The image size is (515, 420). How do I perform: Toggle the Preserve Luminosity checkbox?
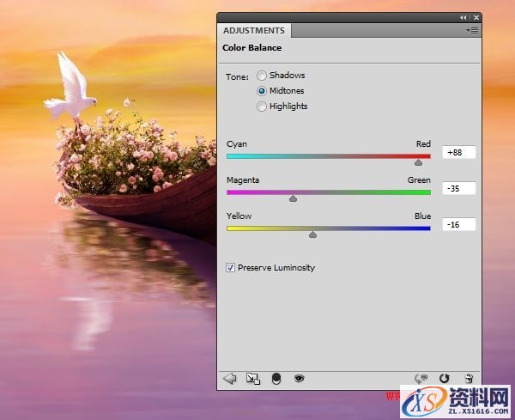coord(230,268)
